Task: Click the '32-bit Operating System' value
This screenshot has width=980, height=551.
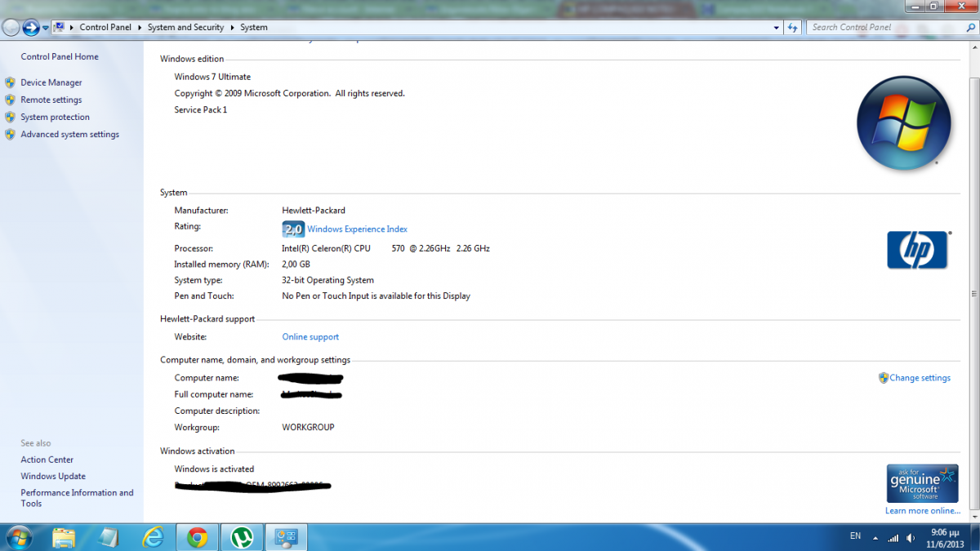Action: tap(327, 280)
